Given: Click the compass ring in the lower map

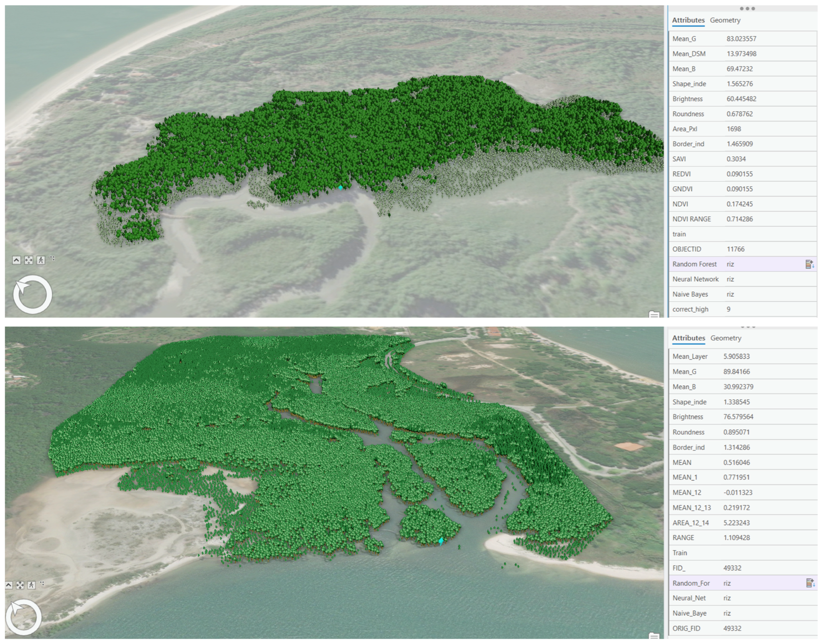Looking at the screenshot, I should click(x=23, y=618).
